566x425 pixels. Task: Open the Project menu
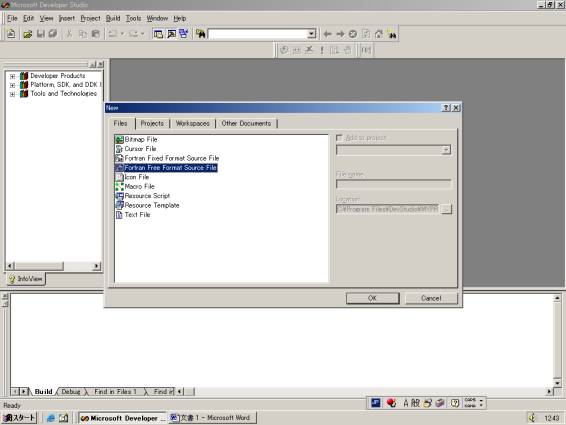[90, 18]
